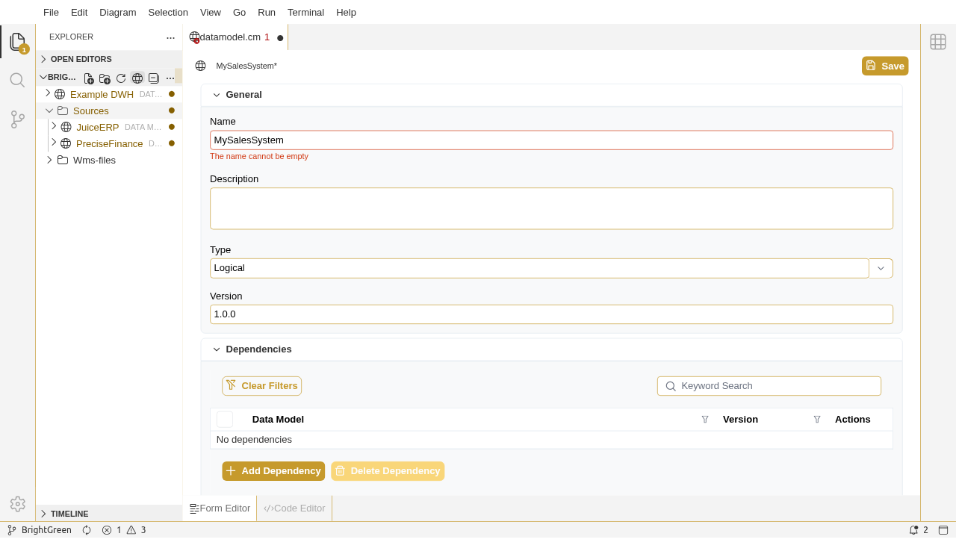Open the grid panel icon on right sidebar
The image size is (956, 560).
938,42
